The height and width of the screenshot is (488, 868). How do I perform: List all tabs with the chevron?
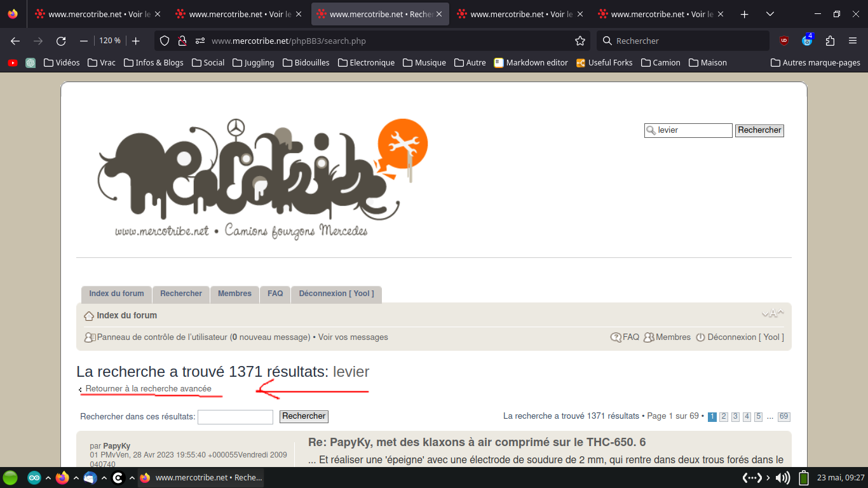coord(770,14)
